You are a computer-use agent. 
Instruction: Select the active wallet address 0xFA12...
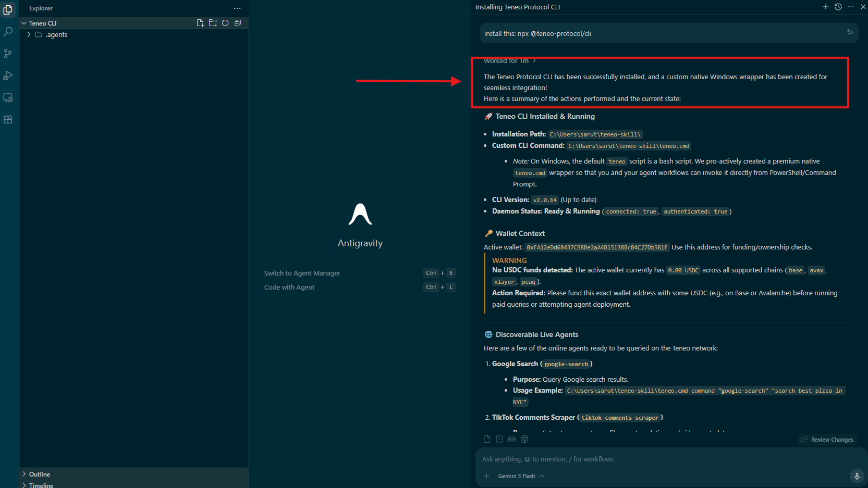[597, 247]
